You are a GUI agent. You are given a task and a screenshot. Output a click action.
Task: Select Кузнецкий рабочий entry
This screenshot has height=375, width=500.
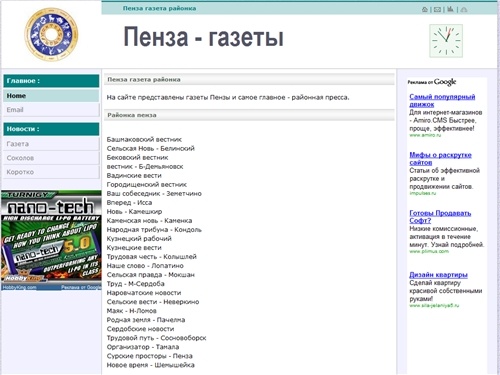tap(139, 238)
